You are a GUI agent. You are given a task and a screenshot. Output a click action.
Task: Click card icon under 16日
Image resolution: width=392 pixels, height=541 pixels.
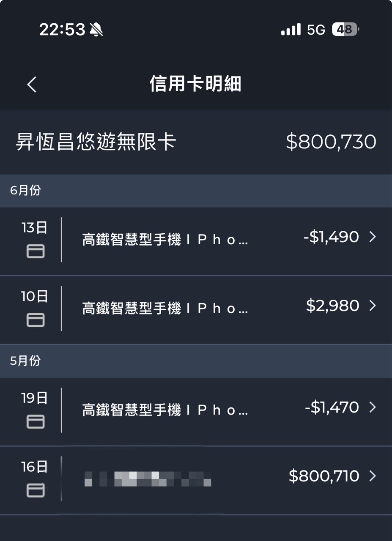[36, 490]
